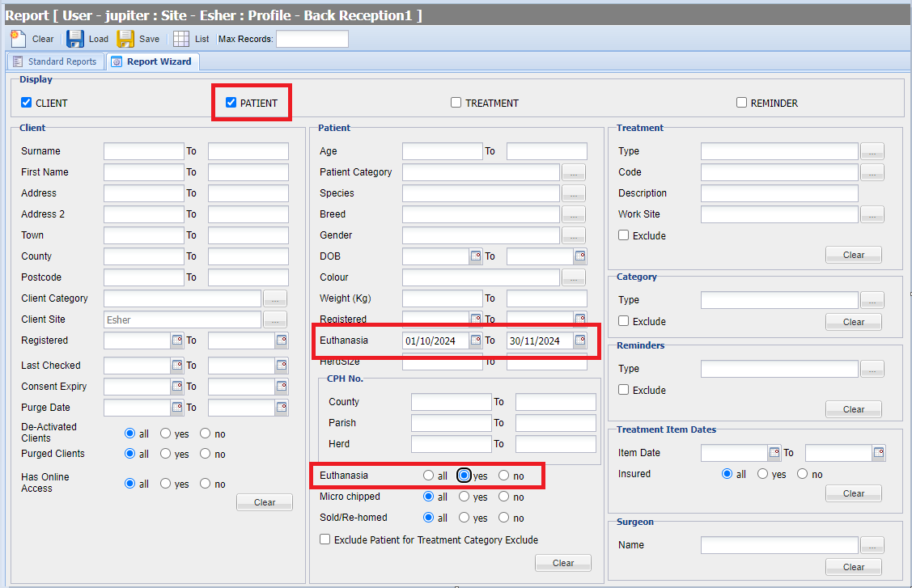This screenshot has width=912, height=588.
Task: Click Clear button in Client section
Action: (x=265, y=502)
